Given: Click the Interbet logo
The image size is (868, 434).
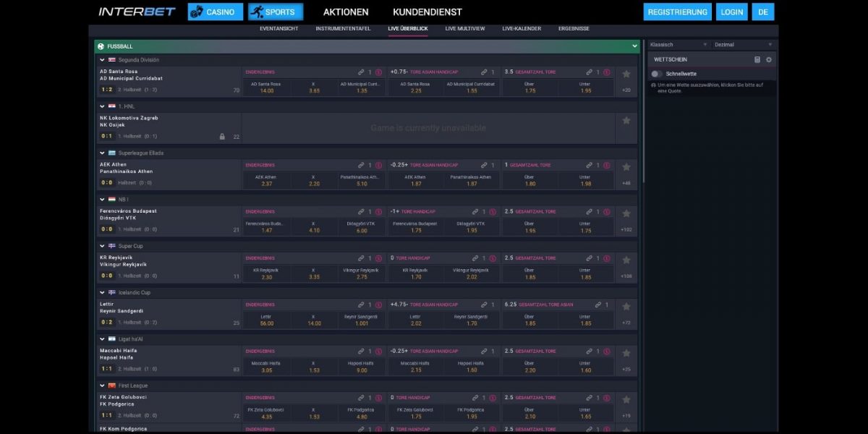Looking at the screenshot, I should (x=139, y=12).
